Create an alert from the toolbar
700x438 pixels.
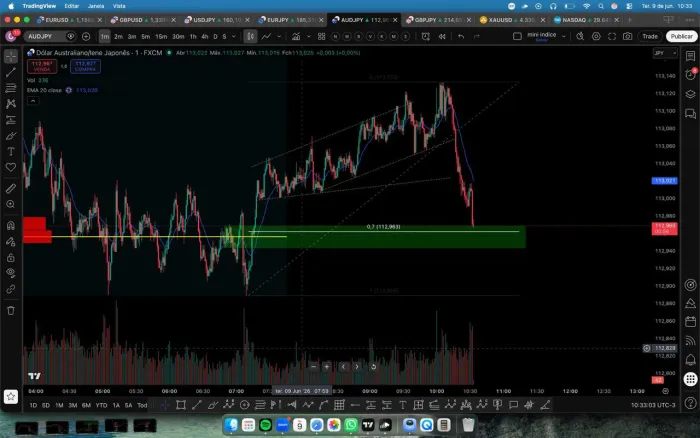click(425, 36)
